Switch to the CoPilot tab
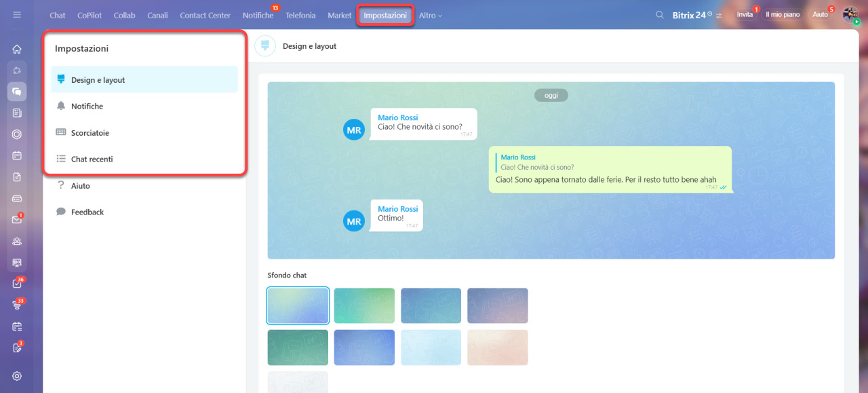This screenshot has width=868, height=393. point(90,15)
